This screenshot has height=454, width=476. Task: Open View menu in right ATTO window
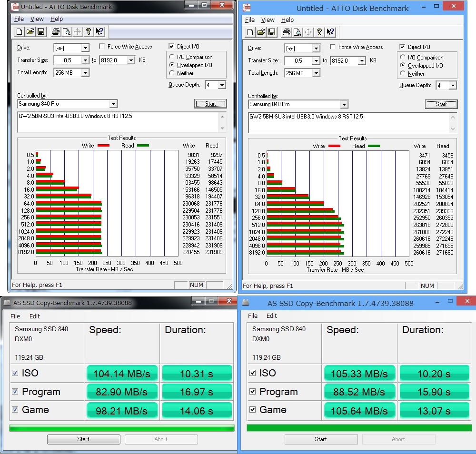coord(268,20)
